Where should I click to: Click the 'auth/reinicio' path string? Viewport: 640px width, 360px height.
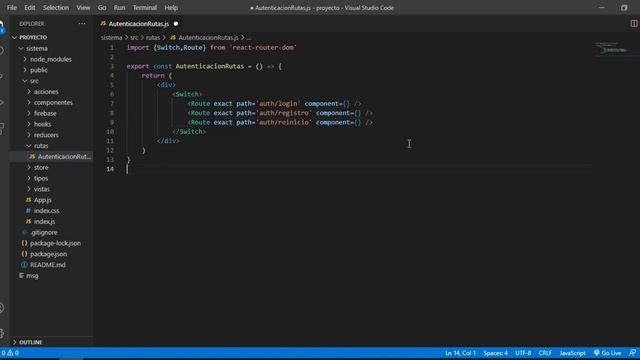pyautogui.click(x=284, y=122)
